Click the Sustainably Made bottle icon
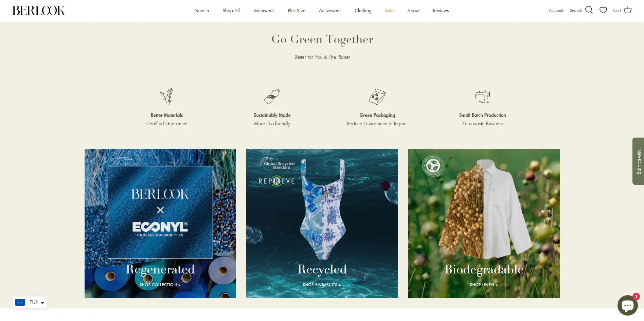 click(272, 96)
